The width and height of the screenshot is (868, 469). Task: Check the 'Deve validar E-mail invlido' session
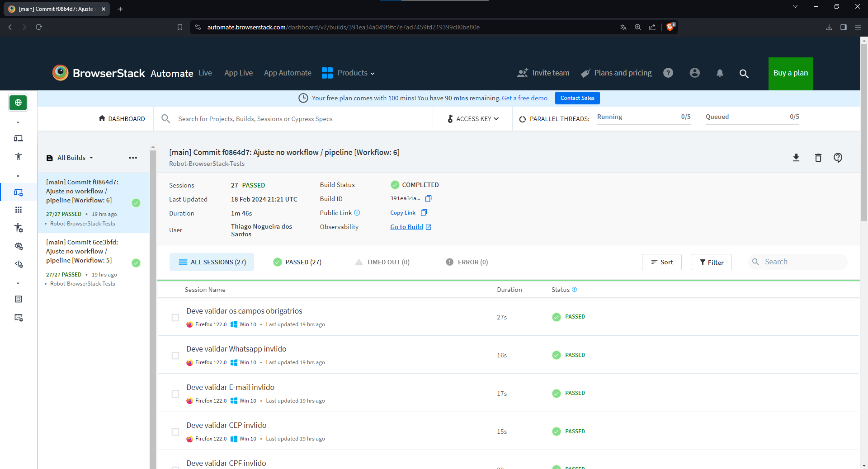coord(175,394)
